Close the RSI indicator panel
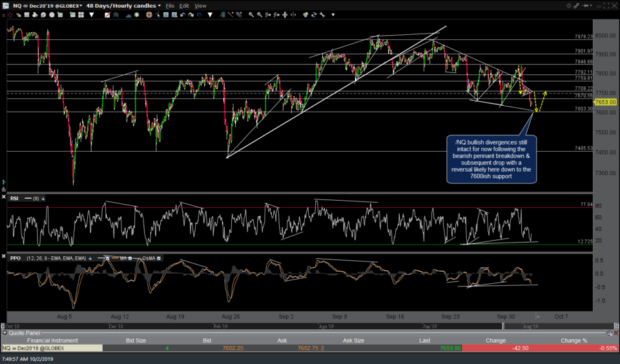 click(x=4, y=196)
